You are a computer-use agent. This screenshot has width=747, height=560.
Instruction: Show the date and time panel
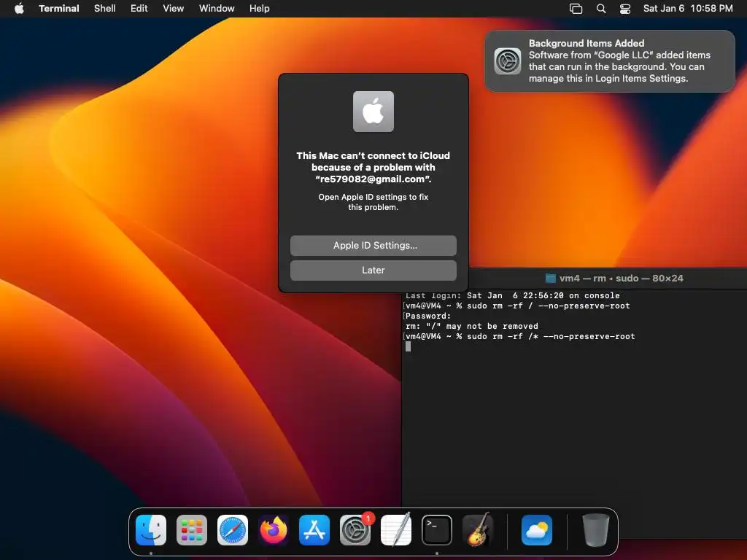687,9
